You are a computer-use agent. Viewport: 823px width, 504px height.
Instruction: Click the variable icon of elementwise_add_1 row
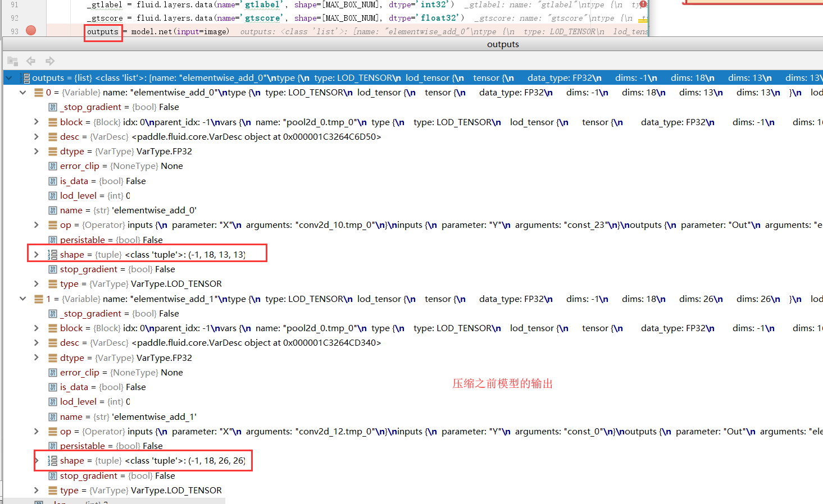(x=39, y=299)
